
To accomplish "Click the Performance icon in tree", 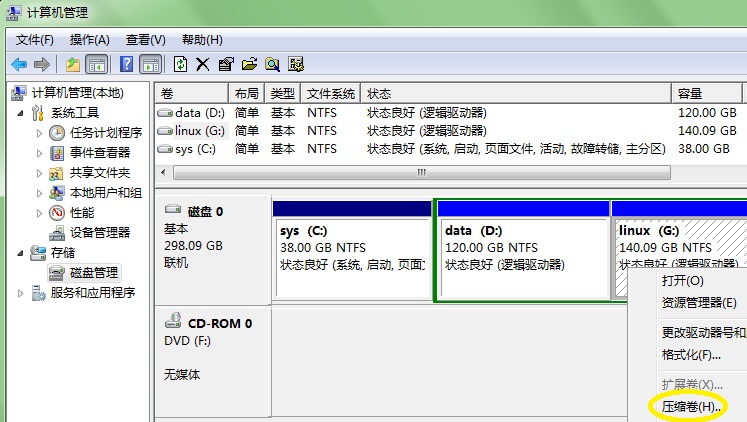I will [x=57, y=213].
